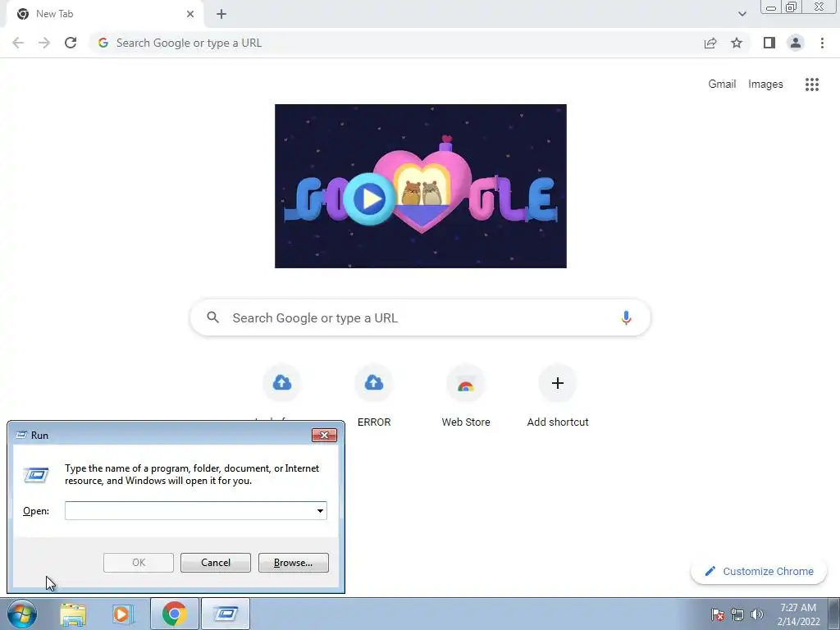Click the Google search box field
Viewport: 840px width, 630px height.
(420, 317)
